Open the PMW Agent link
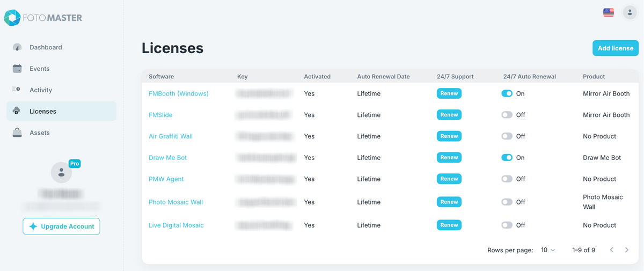This screenshot has width=644, height=271. (x=166, y=179)
